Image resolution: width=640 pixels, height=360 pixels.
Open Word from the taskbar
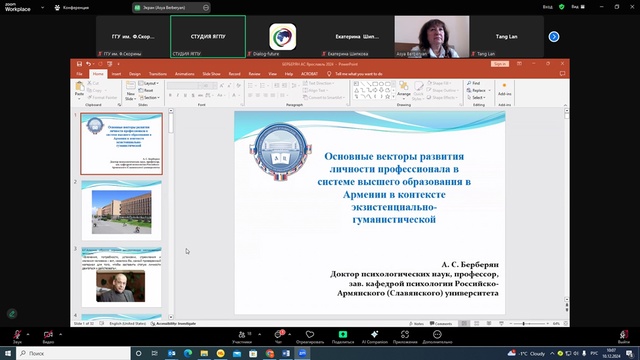[286, 353]
